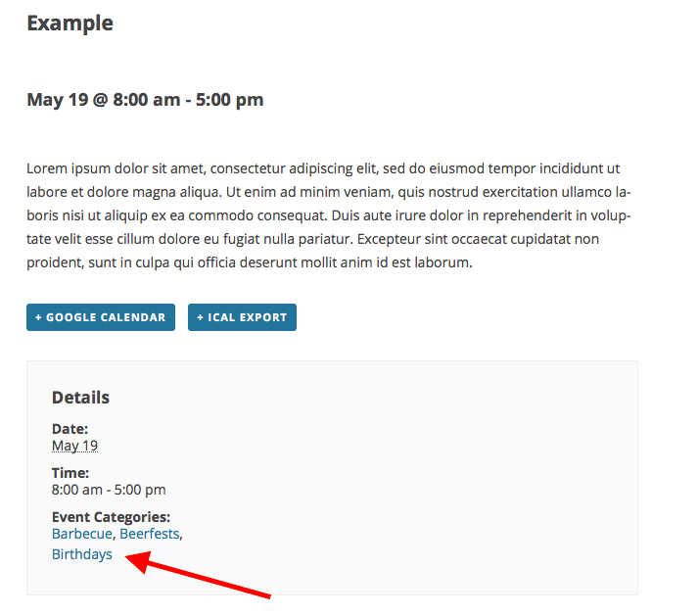Screen dimensions: 698x616
Task: Click the word 'proident' in the last line
Action: coord(56,262)
